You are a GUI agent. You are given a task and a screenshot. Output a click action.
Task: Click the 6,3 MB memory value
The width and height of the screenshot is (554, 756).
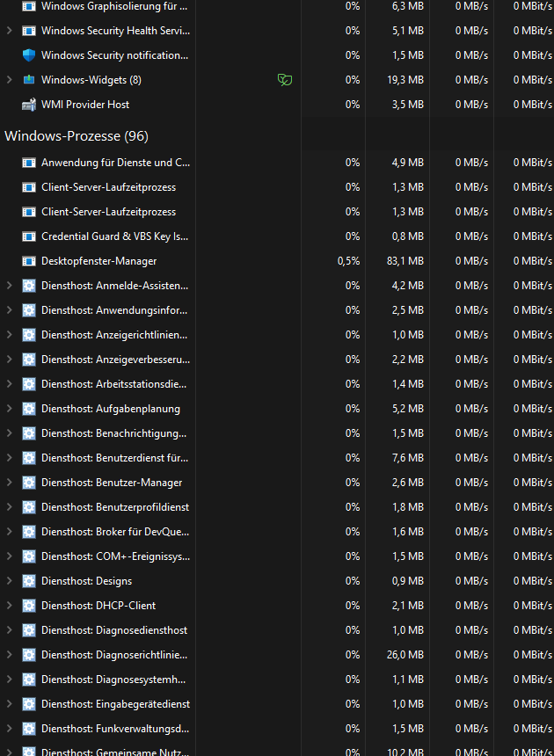coord(408,6)
